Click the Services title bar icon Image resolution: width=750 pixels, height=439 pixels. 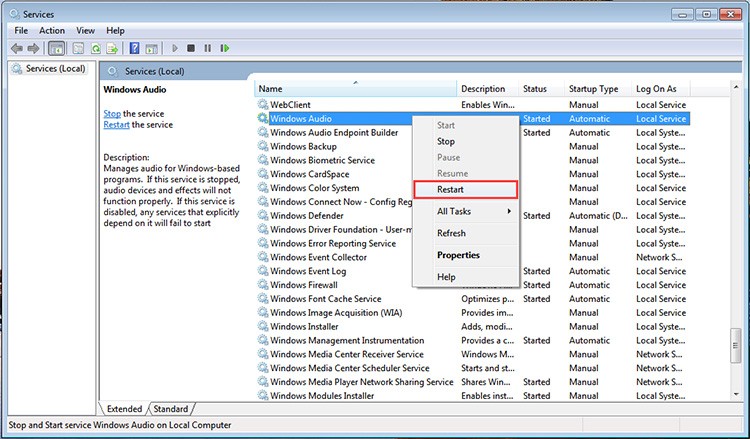(x=15, y=14)
